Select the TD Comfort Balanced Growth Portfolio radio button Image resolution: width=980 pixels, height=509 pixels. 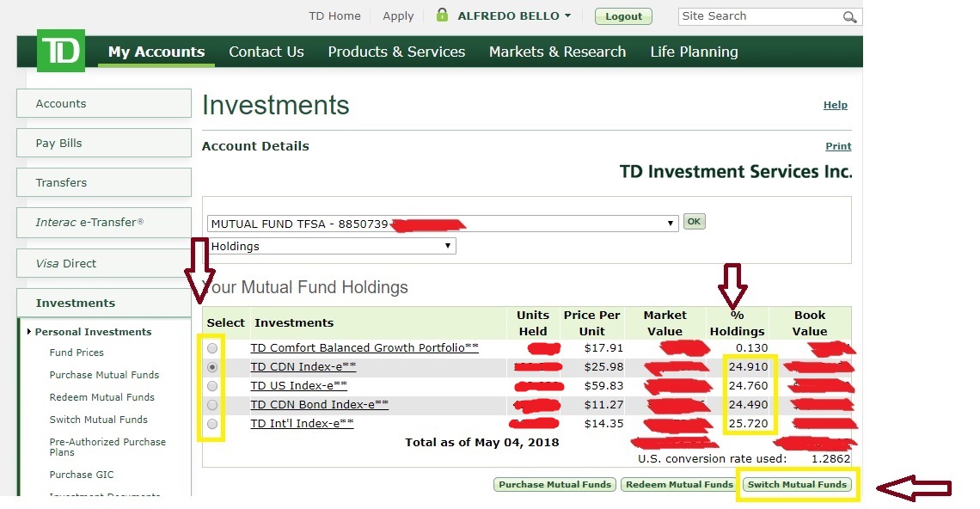tap(212, 348)
